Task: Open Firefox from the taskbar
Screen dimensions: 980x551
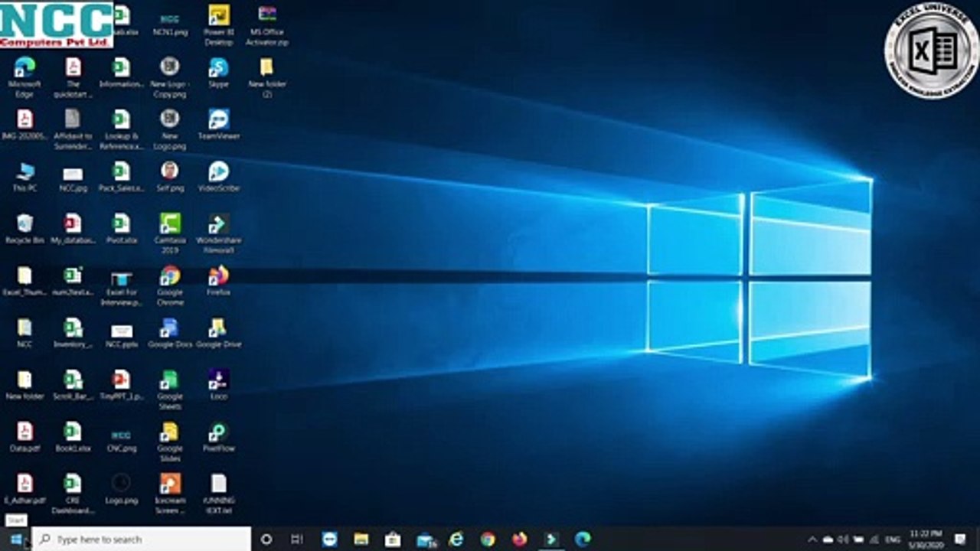Action: click(520, 540)
